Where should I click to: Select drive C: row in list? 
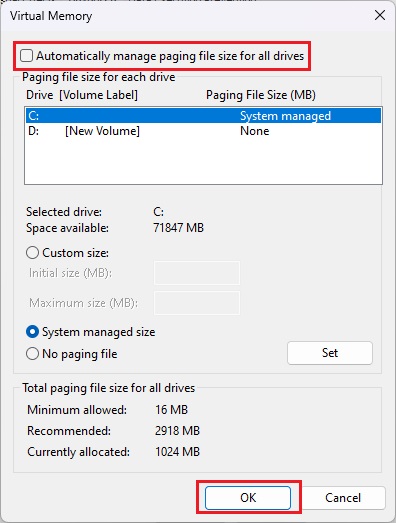coord(203,116)
